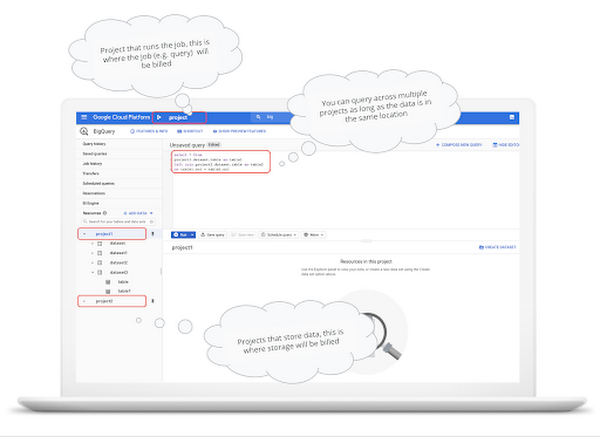Click the Run query button
This screenshot has width=600, height=437.
coord(179,235)
